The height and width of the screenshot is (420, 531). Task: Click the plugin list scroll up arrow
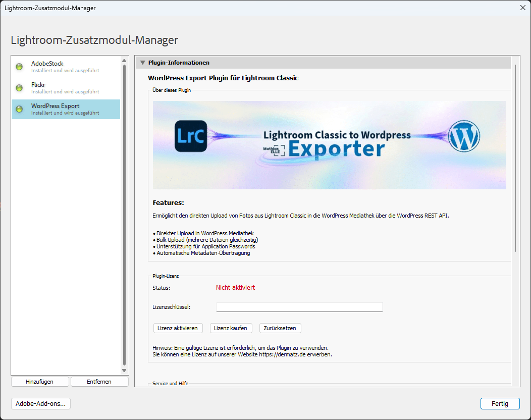pyautogui.click(x=124, y=61)
